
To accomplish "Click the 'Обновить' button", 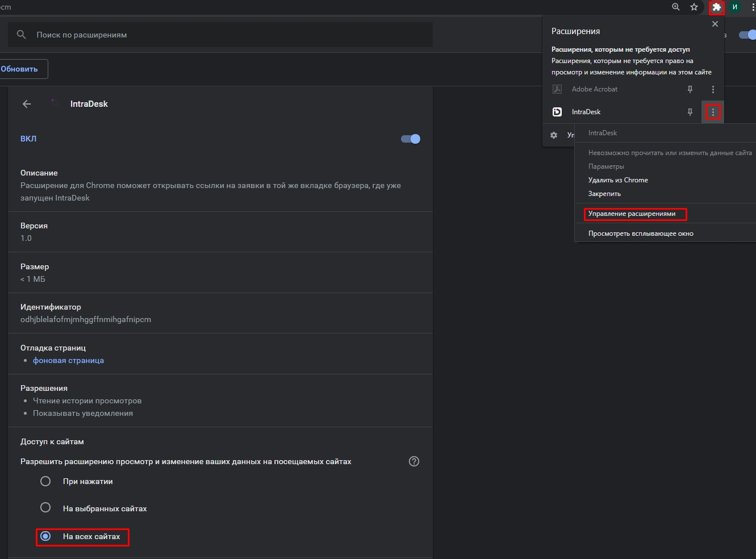I will 22,69.
